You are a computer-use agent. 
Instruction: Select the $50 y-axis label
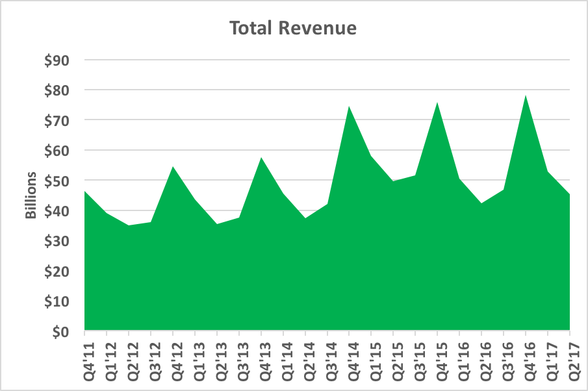point(55,181)
